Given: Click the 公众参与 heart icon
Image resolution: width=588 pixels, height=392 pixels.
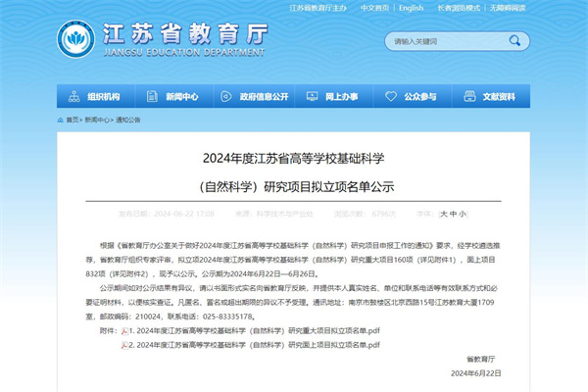Looking at the screenshot, I should pyautogui.click(x=392, y=97).
